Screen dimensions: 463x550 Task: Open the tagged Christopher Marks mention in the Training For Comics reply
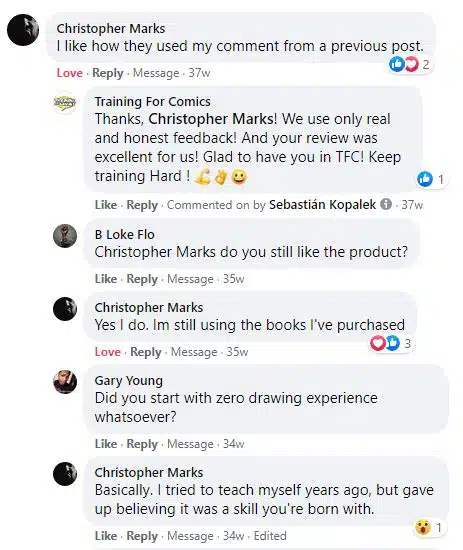(x=211, y=119)
